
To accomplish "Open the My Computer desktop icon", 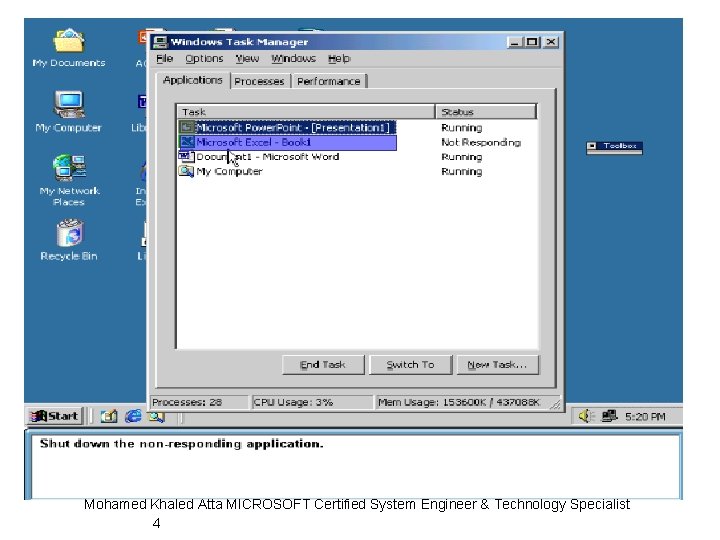I will (68, 112).
